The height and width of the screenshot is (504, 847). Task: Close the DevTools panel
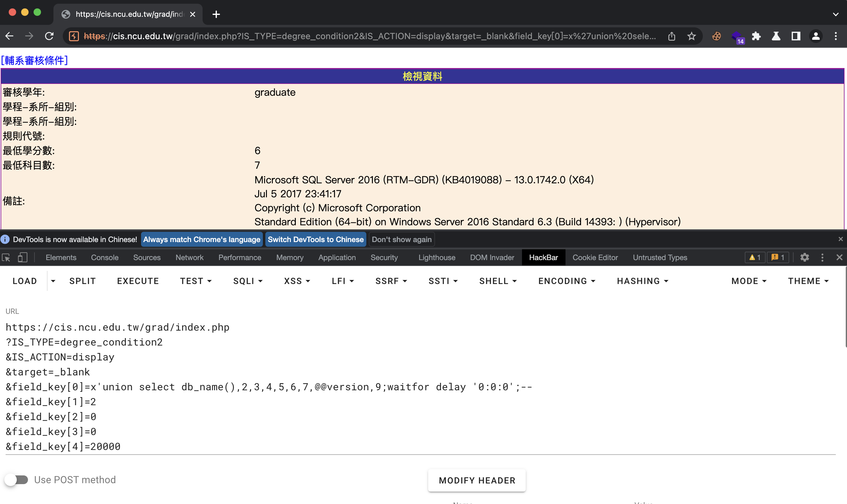pos(839,257)
